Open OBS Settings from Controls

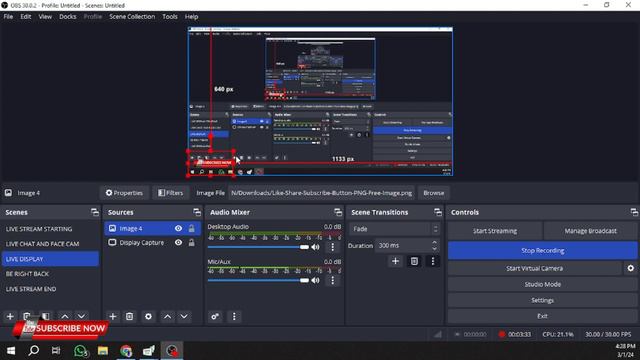542,300
